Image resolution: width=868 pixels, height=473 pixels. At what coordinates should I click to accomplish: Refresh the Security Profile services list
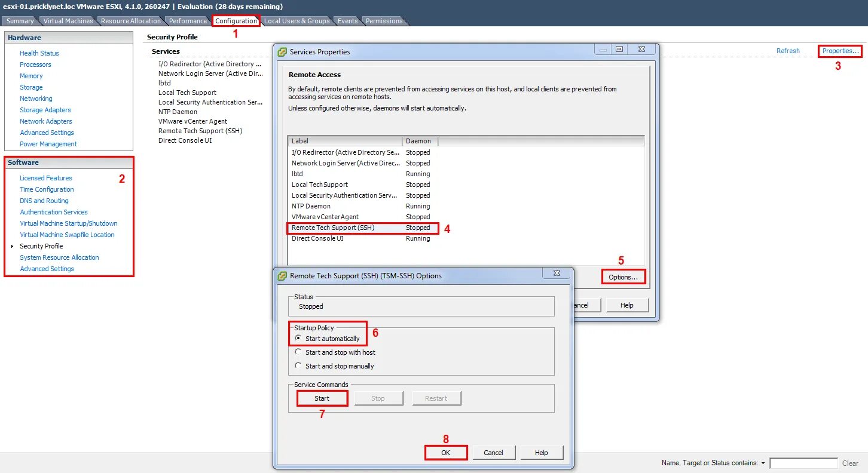pos(788,51)
